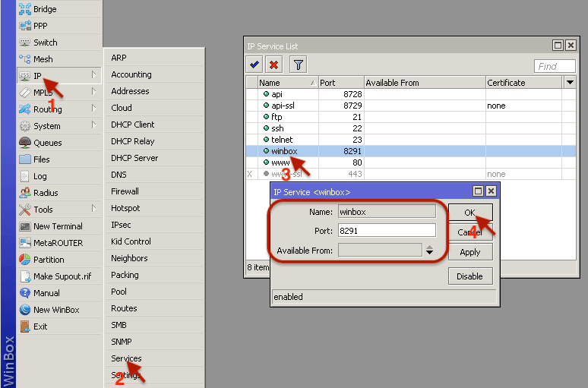Click the PPP menu icon
Screen dimensions: 588x388
(25, 26)
